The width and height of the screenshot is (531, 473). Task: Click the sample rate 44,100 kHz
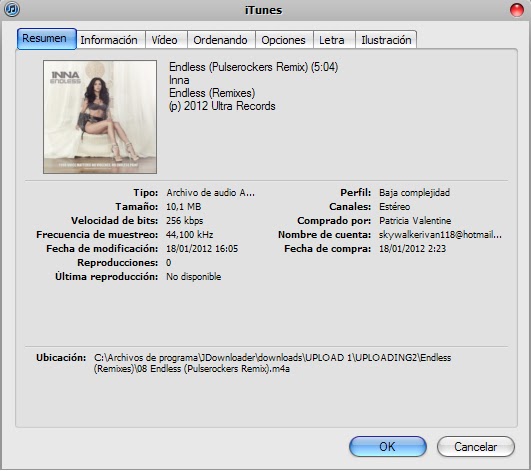pos(190,235)
